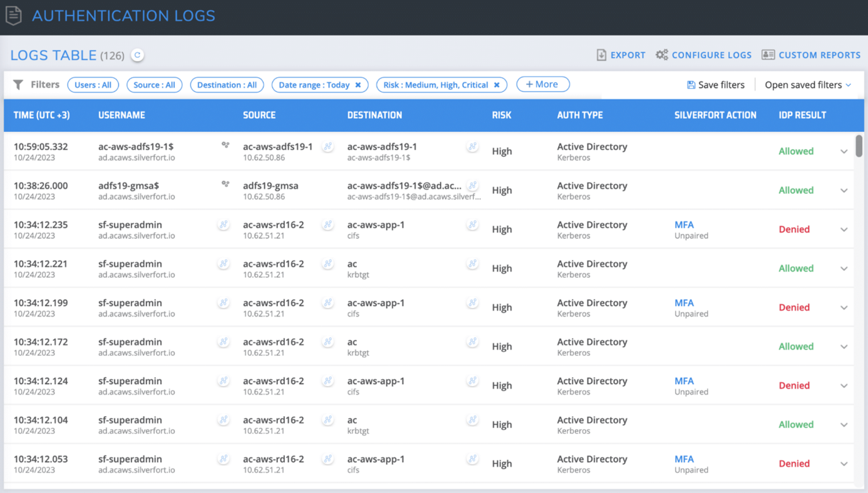Sort by RISK column header
This screenshot has width=868, height=493.
[x=502, y=115]
